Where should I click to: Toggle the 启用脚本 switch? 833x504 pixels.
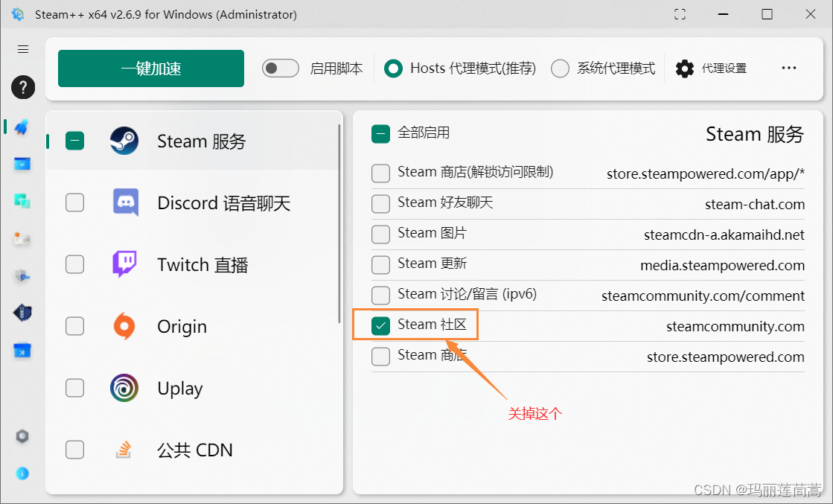click(281, 68)
